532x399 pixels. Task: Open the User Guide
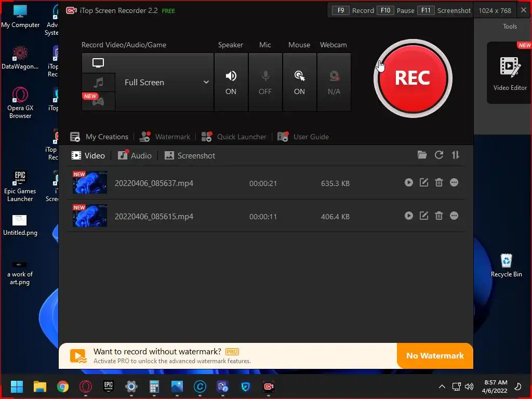(303, 137)
